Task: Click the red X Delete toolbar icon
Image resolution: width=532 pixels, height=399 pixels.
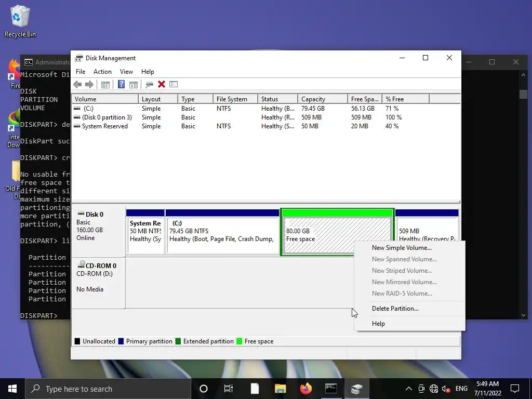Action: [162, 85]
